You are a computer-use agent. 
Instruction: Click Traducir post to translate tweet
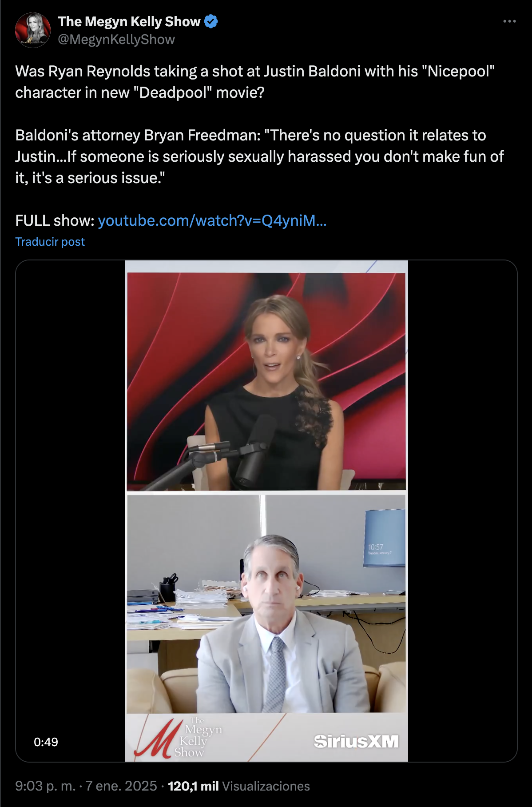[x=50, y=242]
